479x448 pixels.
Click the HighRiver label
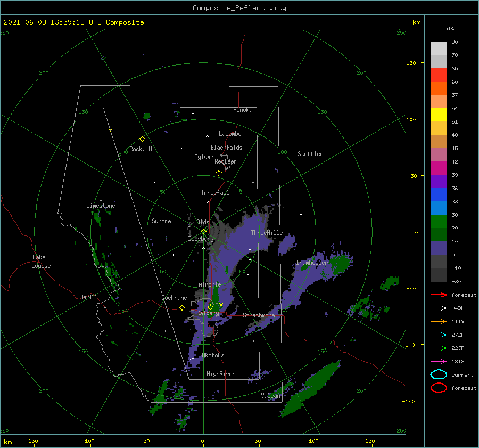221,374
